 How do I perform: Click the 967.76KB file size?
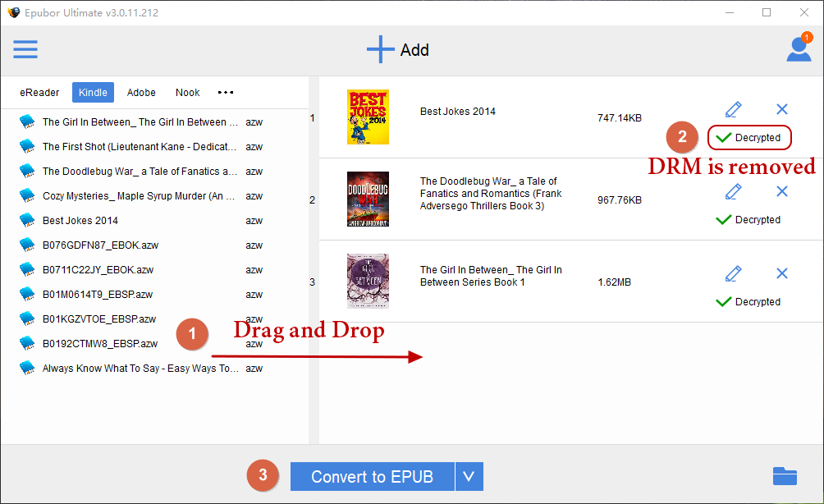(x=620, y=199)
